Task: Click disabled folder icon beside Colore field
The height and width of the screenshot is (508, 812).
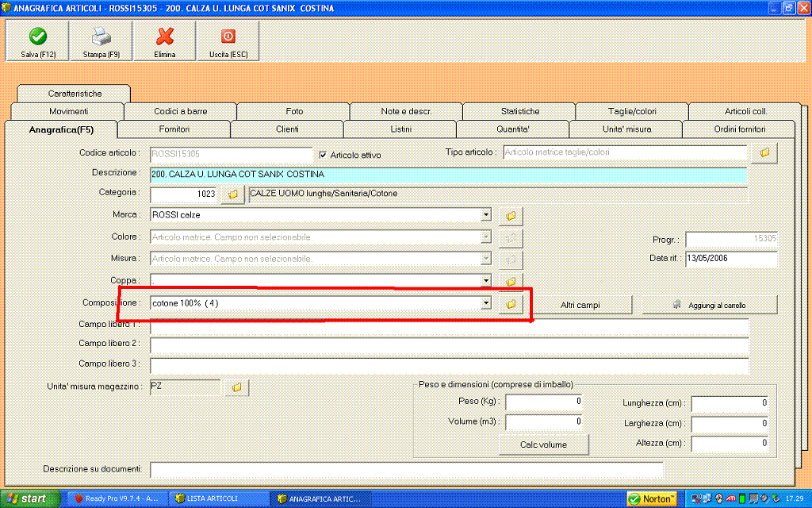Action: tap(511, 238)
